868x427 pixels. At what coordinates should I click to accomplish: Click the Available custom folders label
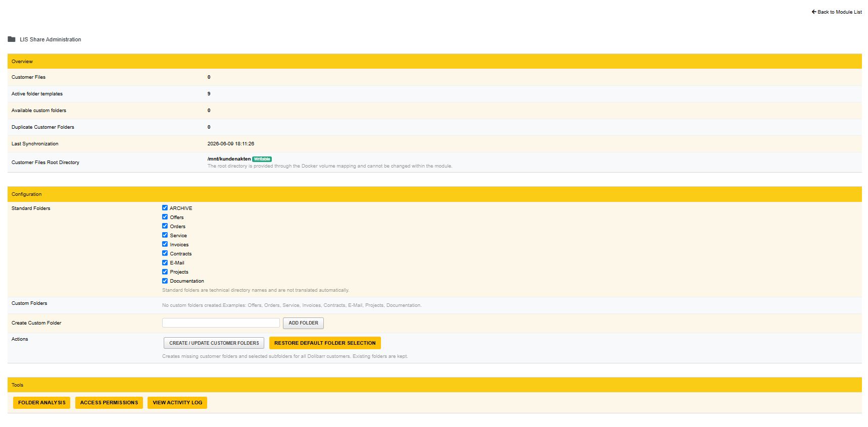39,111
